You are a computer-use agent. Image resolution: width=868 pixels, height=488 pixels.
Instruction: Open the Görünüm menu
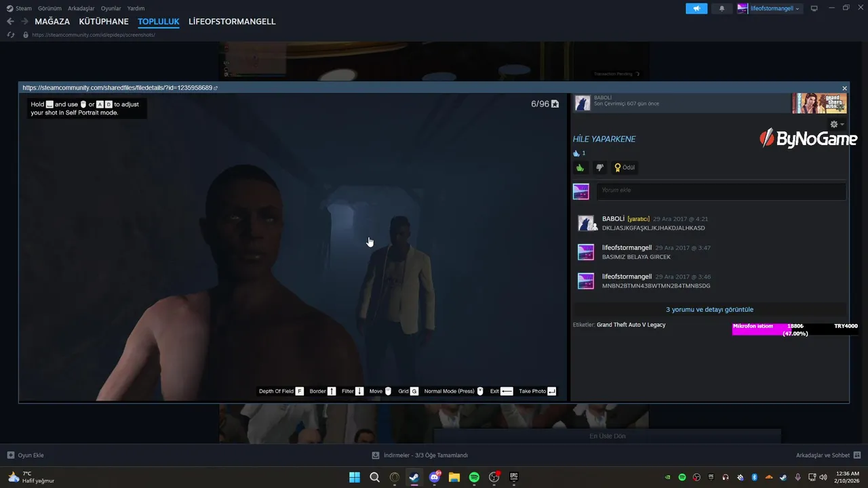point(50,8)
